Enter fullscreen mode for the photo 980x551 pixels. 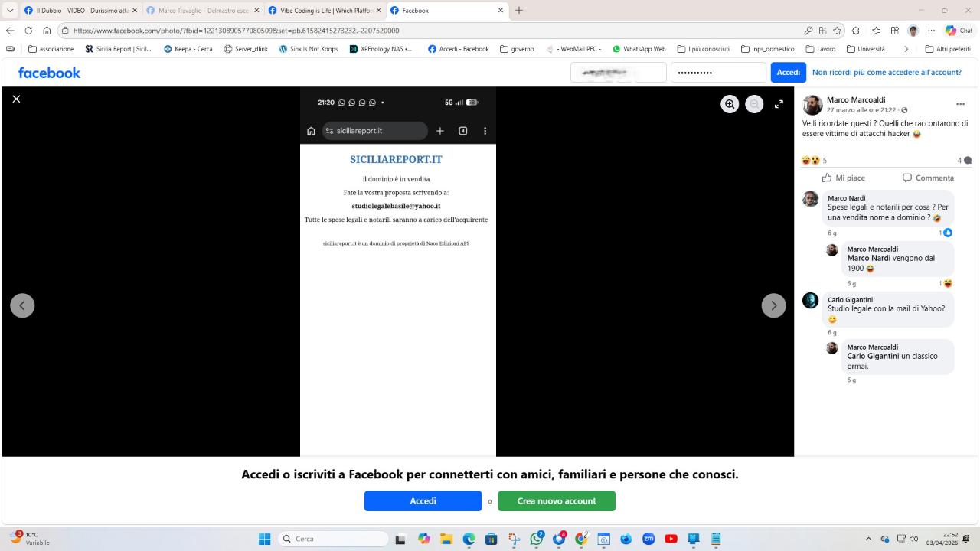point(779,104)
